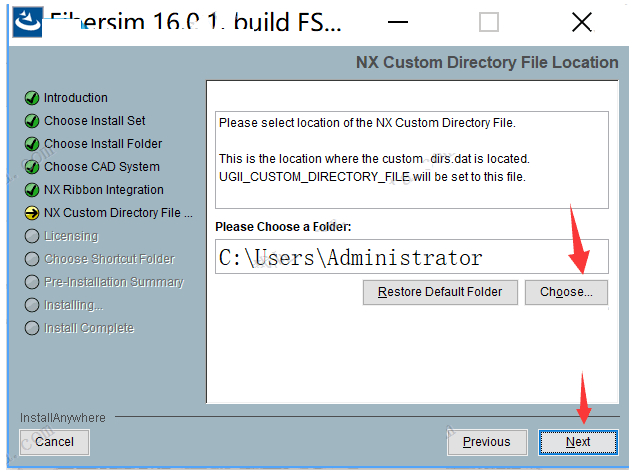This screenshot has height=475, width=632.
Task: Click the circle icon beside Pre-Installation Summary
Action: pyautogui.click(x=32, y=282)
